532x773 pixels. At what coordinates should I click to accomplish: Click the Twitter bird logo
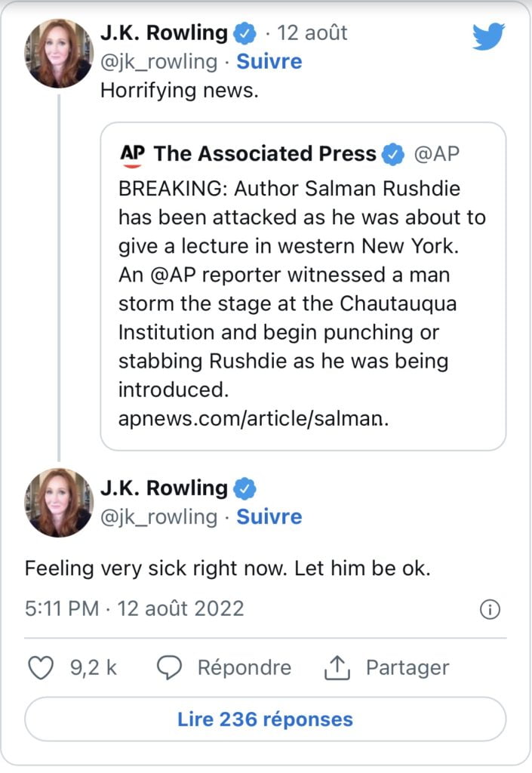click(488, 35)
